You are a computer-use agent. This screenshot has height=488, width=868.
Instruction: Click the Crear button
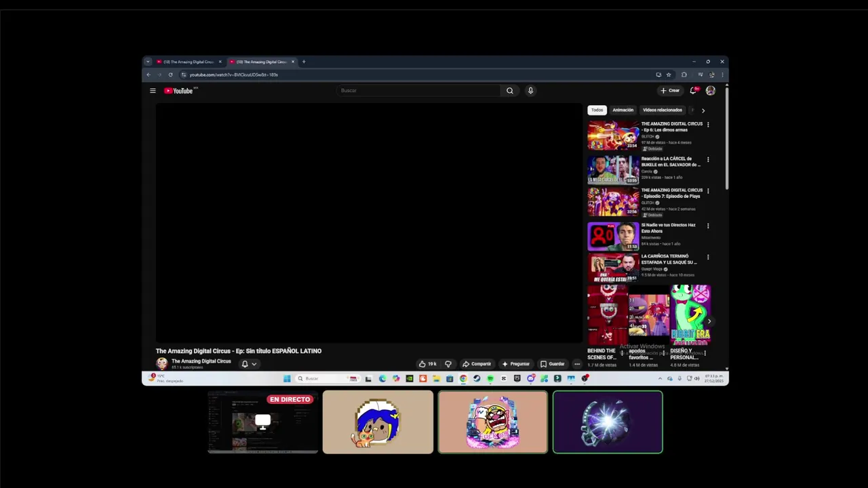click(x=670, y=90)
